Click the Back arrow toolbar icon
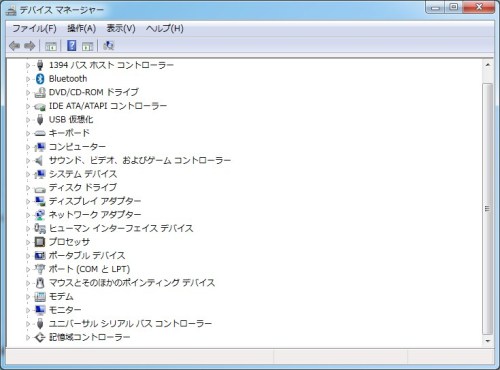Image resolution: width=500 pixels, height=370 pixels. (x=15, y=46)
